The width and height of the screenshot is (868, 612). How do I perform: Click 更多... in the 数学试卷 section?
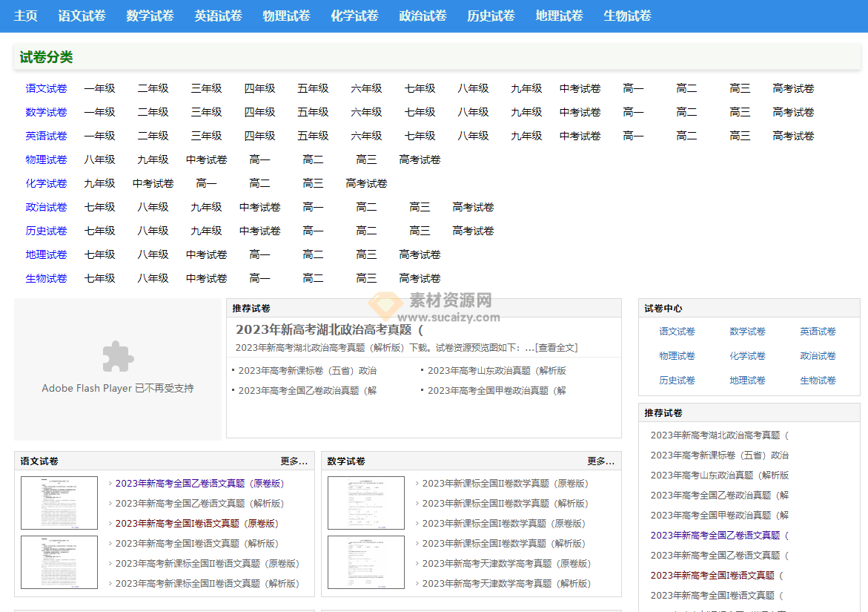click(600, 461)
